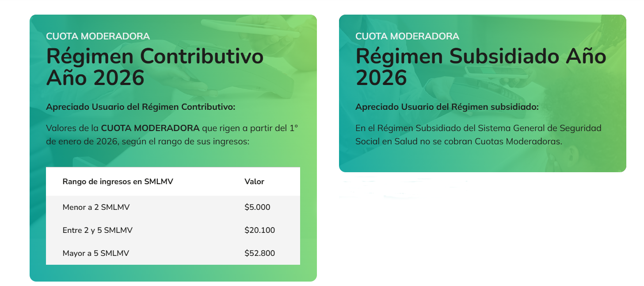Select the CUOTA MODERADORA label in right card
The height and width of the screenshot is (286, 644).
point(407,36)
